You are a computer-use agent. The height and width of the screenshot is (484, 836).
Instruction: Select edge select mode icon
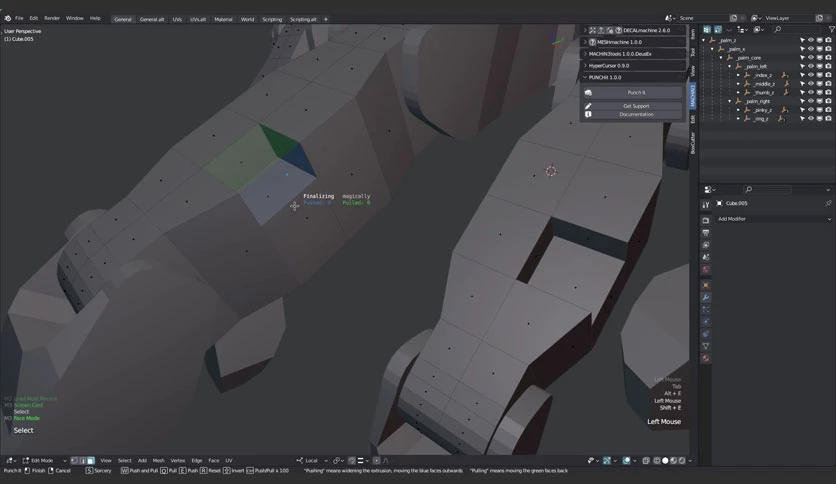coord(82,461)
